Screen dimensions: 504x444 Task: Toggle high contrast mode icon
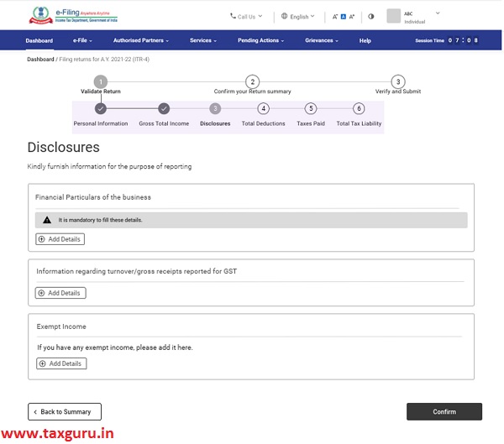pos(371,17)
